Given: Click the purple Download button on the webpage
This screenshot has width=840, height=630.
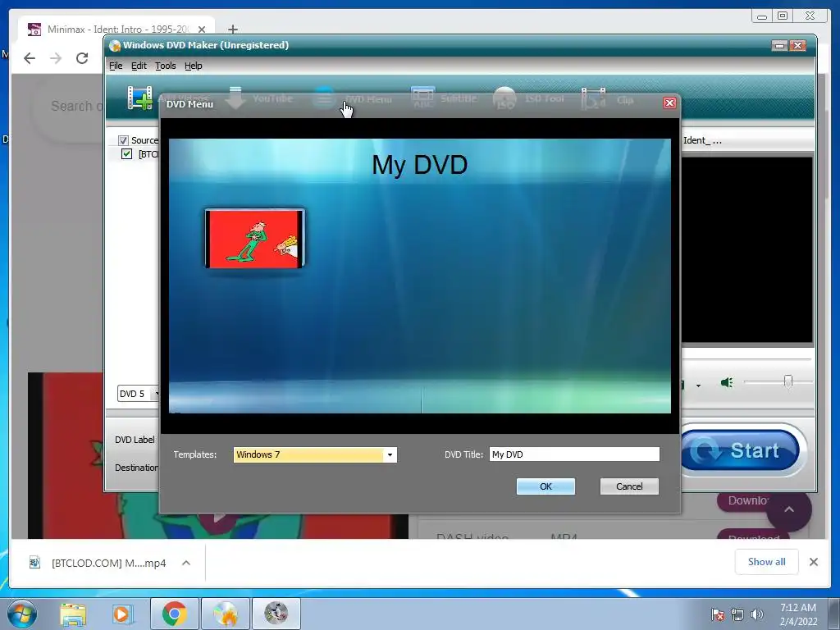Looking at the screenshot, I should click(x=747, y=501).
